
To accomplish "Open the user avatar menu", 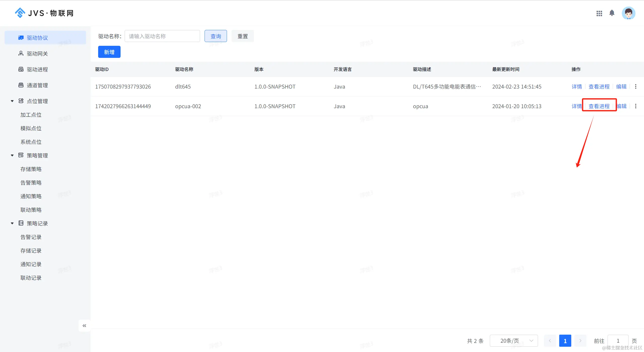I will [x=628, y=13].
